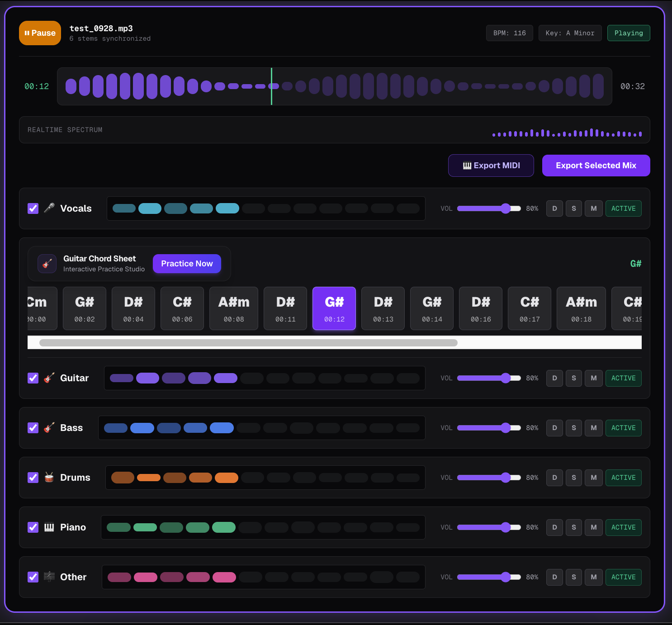The height and width of the screenshot is (625, 672).
Task: Mute the Guitar stem with M
Action: click(594, 378)
